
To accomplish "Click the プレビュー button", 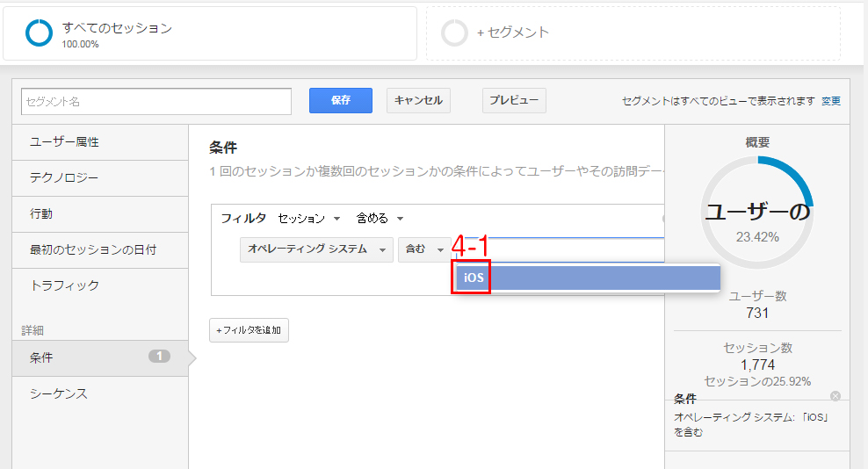I will coord(514,100).
